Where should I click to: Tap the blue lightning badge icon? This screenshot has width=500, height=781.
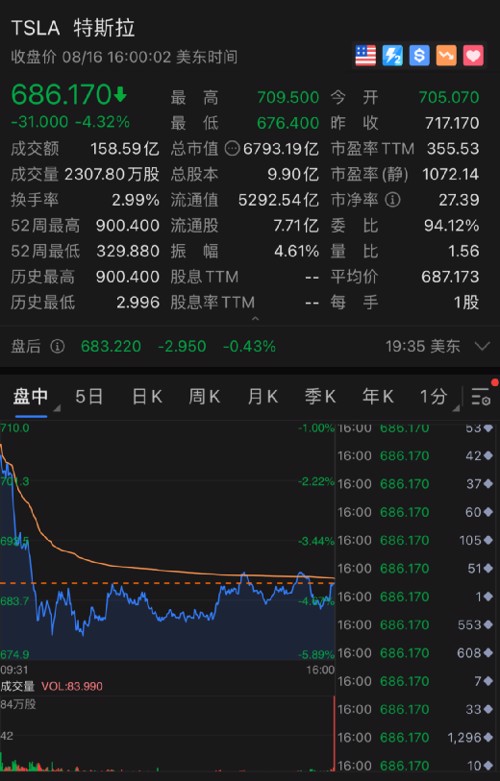pyautogui.click(x=392, y=55)
